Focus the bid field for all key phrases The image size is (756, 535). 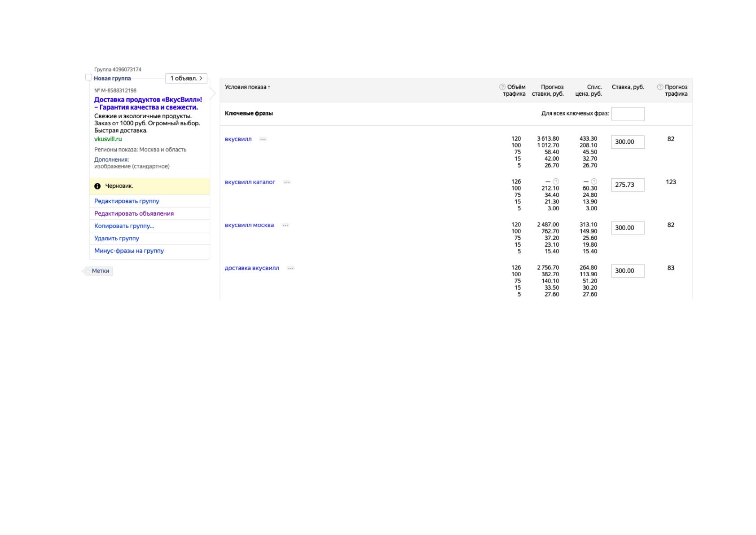click(x=628, y=114)
